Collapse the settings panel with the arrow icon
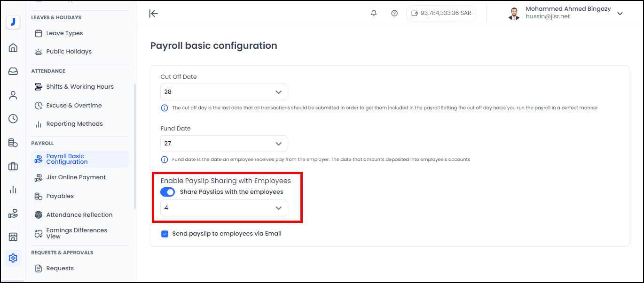The width and height of the screenshot is (644, 283). tap(153, 13)
